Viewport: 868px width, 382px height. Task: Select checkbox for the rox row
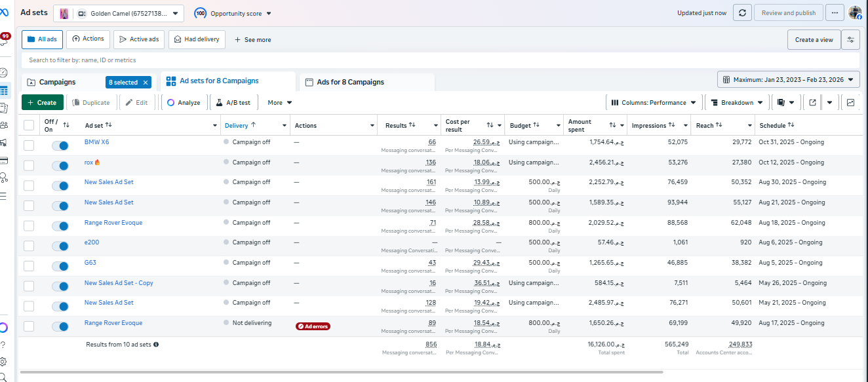click(x=29, y=166)
